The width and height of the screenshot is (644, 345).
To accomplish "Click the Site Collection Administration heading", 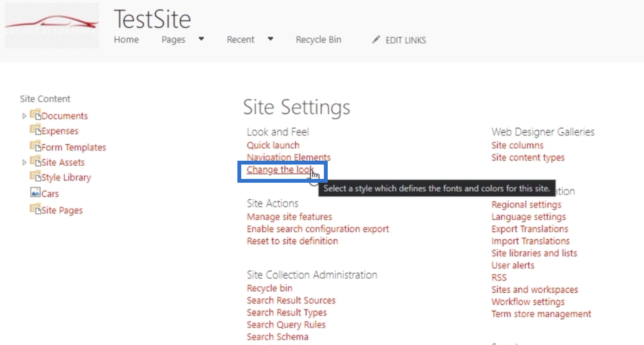I will click(312, 275).
